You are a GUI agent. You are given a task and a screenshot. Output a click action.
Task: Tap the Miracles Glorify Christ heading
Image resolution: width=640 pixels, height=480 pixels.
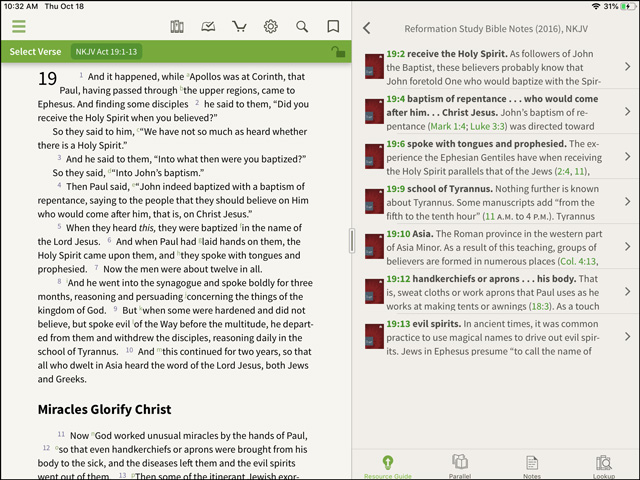[x=104, y=409]
